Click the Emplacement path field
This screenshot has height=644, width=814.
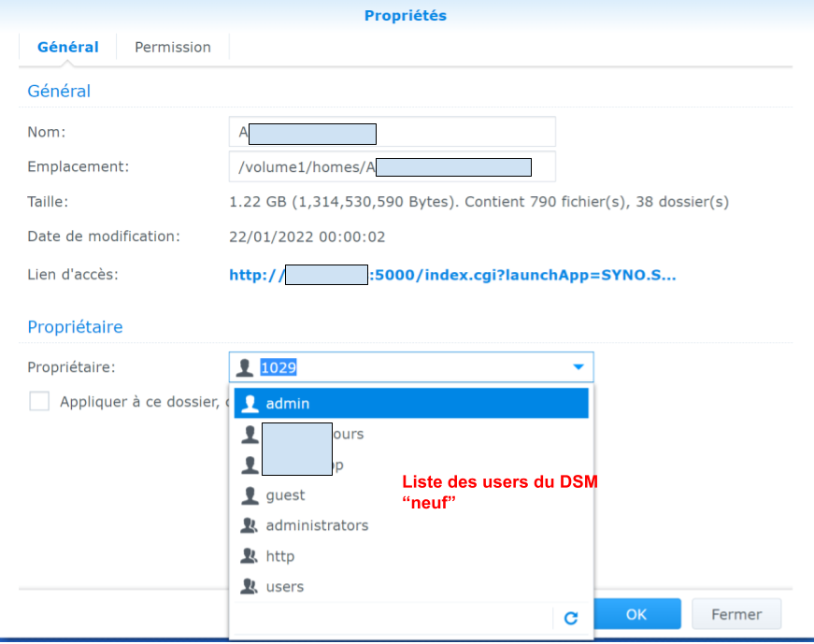tap(393, 167)
